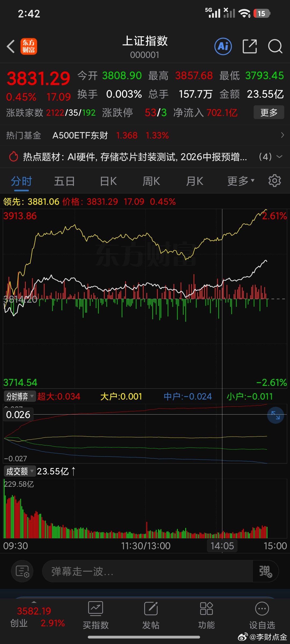Image resolution: width=290 pixels, height=644 pixels.
Task: Tap the 小户:-0.011 legend label
Action: tap(250, 396)
